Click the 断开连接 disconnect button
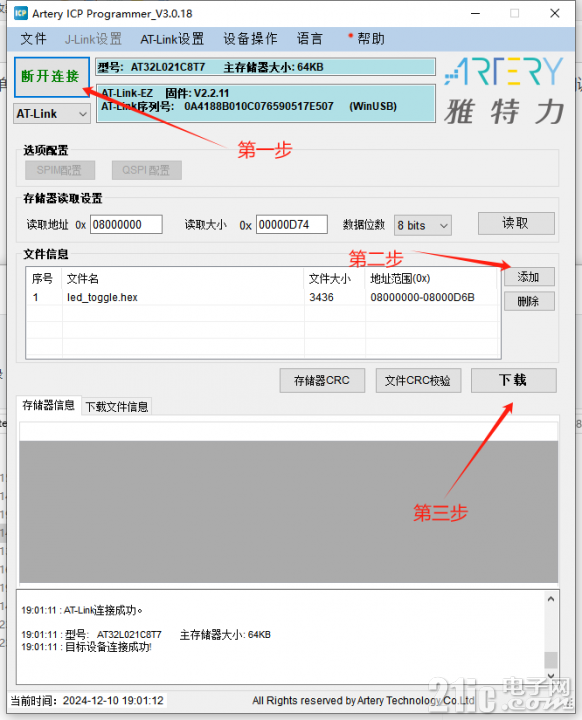This screenshot has height=720, width=582. pyautogui.click(x=51, y=77)
